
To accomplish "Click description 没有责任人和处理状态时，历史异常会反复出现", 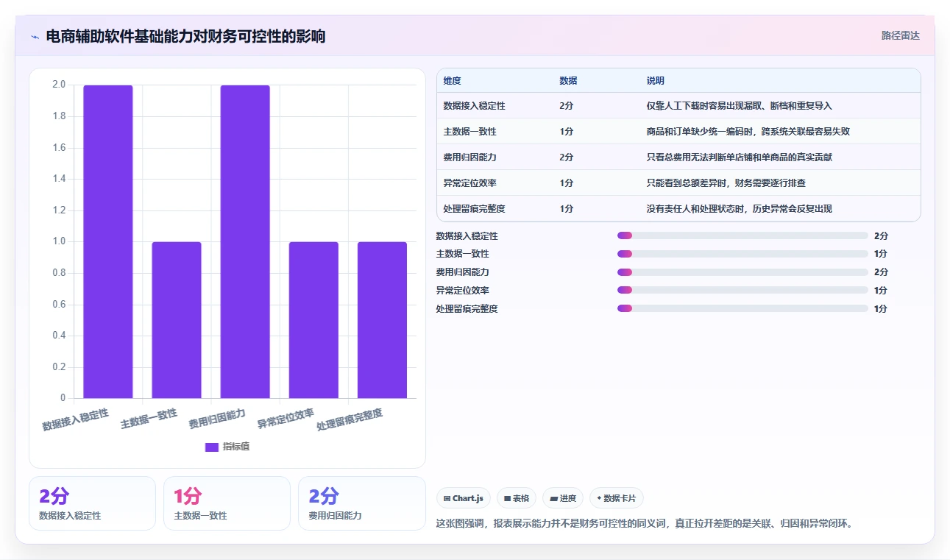I will click(740, 209).
